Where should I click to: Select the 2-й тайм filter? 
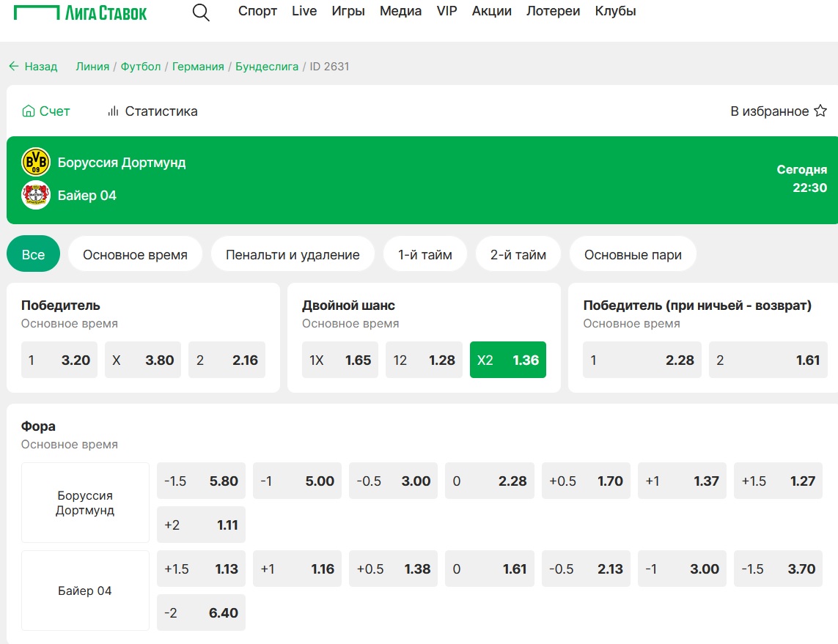[518, 254]
